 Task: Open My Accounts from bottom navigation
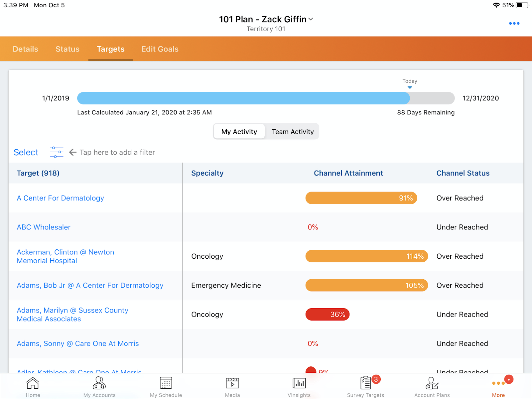coord(99,386)
